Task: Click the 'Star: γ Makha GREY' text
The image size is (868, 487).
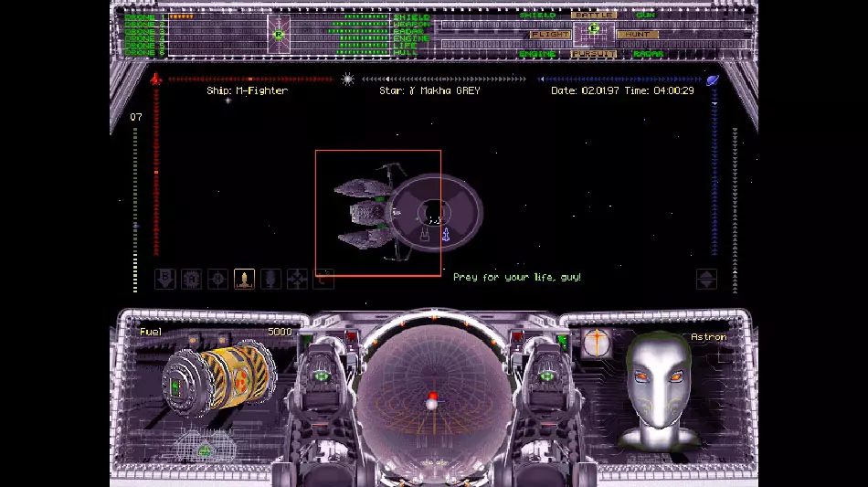Action: [429, 90]
